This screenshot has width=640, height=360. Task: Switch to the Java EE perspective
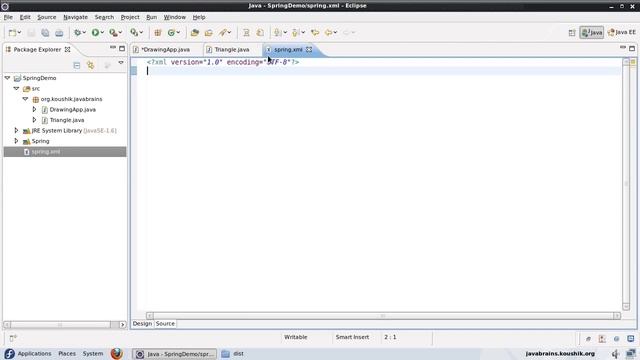pos(622,33)
